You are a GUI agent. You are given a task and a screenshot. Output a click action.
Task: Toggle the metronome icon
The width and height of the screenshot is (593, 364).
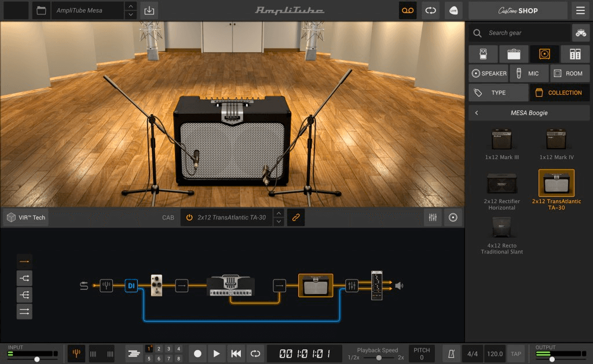(x=451, y=354)
